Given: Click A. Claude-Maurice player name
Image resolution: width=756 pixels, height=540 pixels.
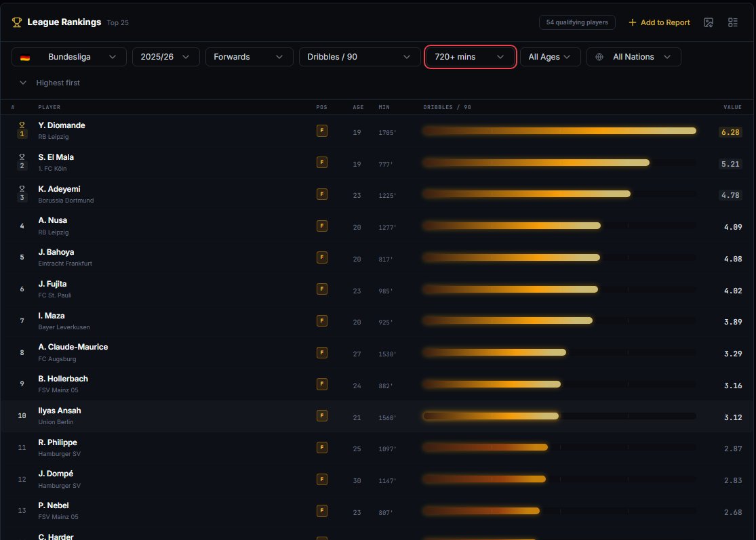Looking at the screenshot, I should coord(73,347).
